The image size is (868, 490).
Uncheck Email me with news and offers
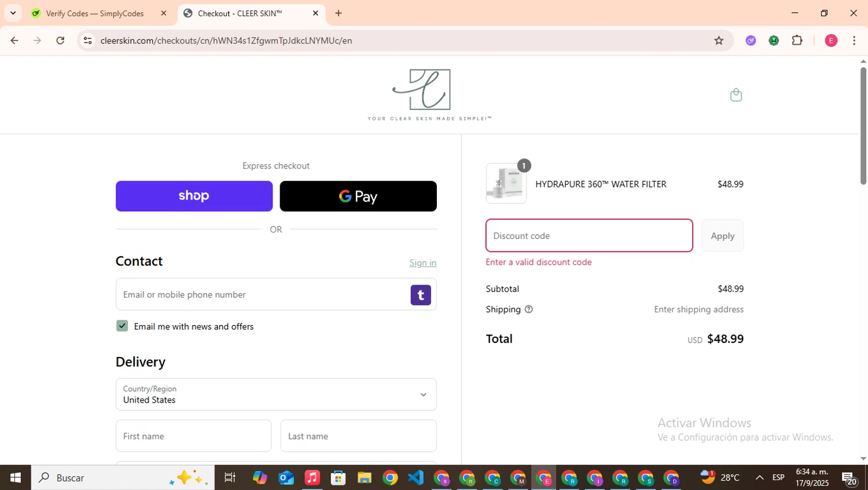pyautogui.click(x=122, y=326)
